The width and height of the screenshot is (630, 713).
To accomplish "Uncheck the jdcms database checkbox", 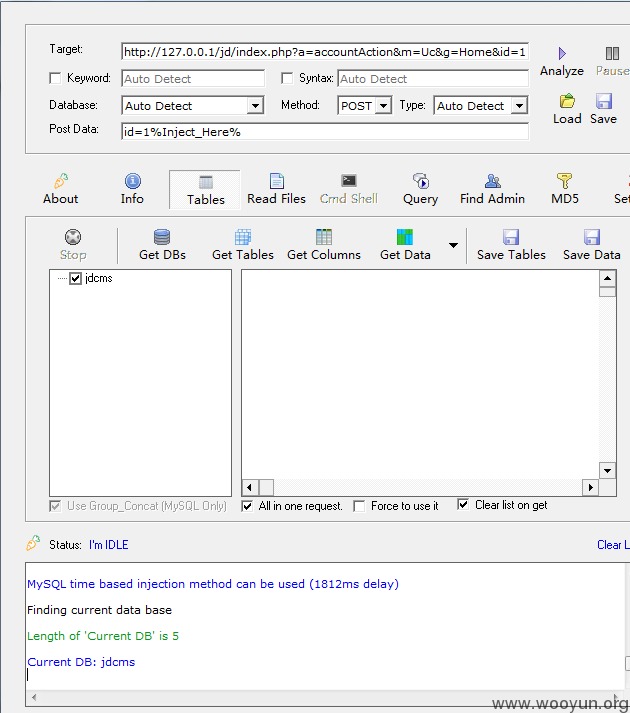I will (x=76, y=278).
